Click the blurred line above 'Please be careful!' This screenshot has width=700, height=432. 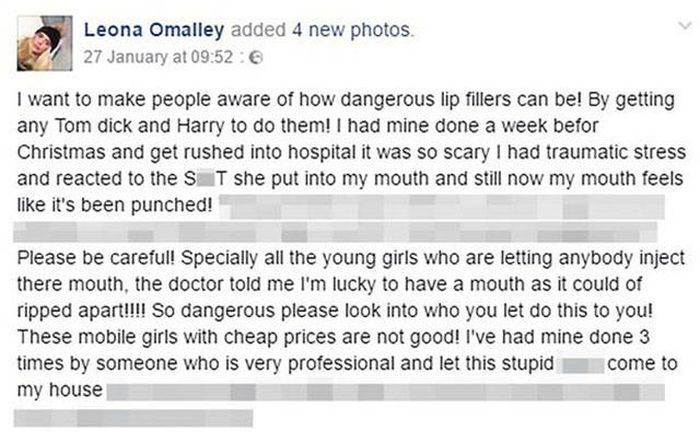(x=335, y=232)
